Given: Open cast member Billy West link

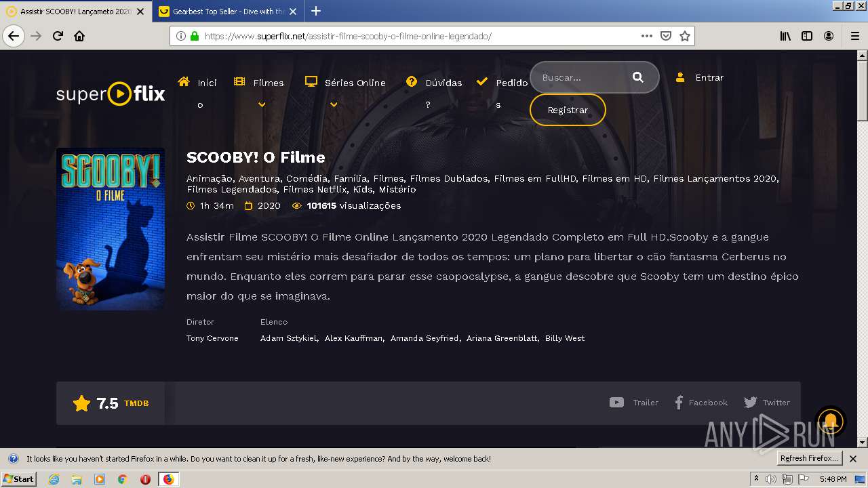Looking at the screenshot, I should click(565, 338).
